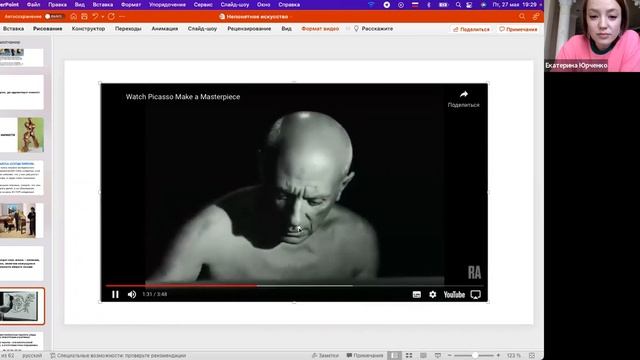Click the Расскажите search field

click(373, 29)
